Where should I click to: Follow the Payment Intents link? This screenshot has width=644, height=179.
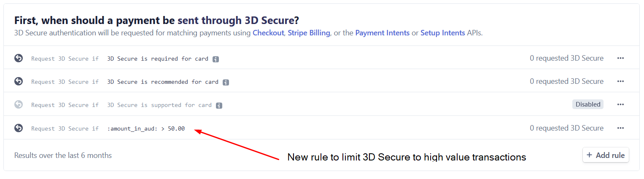click(x=383, y=33)
